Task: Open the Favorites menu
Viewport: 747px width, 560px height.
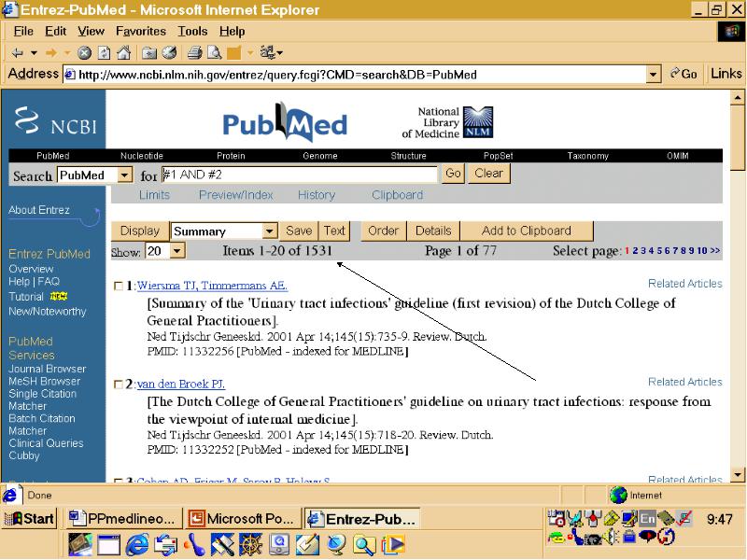Action: [141, 32]
